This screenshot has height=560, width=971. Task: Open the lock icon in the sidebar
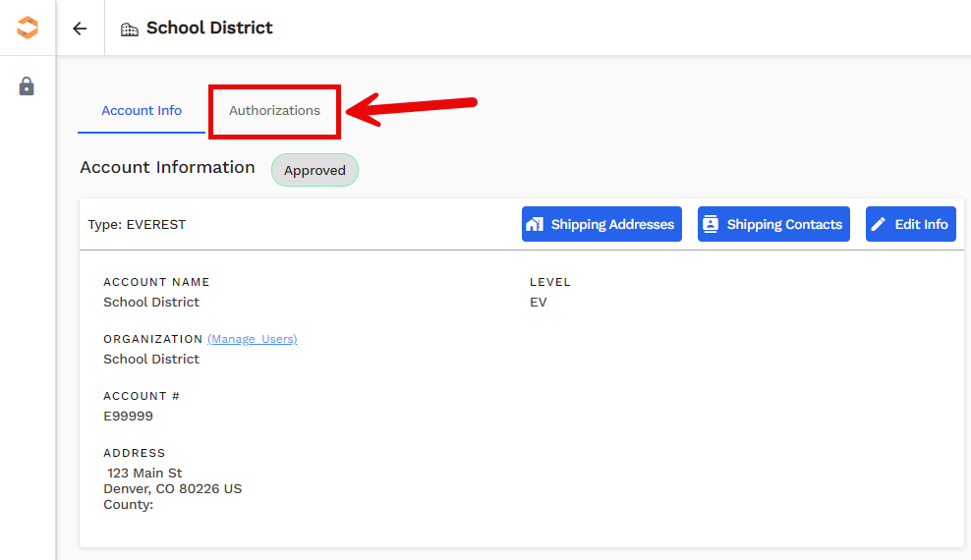tap(27, 86)
